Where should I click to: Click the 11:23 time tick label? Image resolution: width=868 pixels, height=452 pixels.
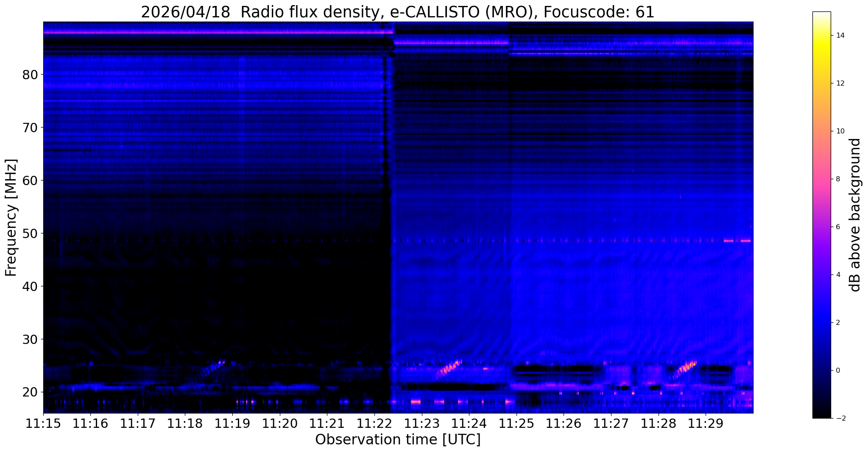(x=421, y=424)
